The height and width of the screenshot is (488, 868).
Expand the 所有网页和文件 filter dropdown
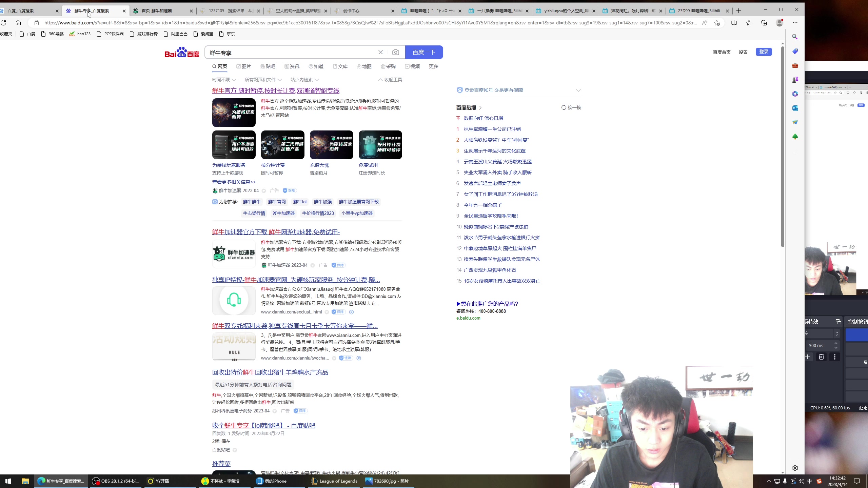pyautogui.click(x=263, y=80)
